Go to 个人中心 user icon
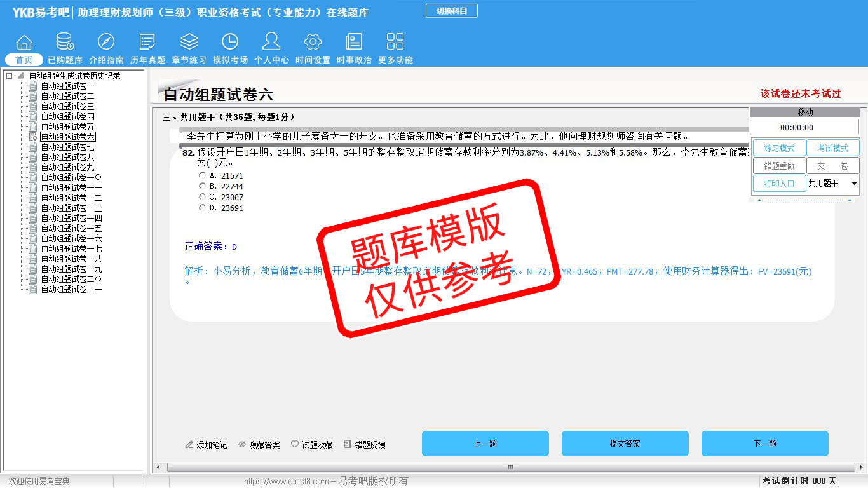868x488 pixels. click(271, 42)
